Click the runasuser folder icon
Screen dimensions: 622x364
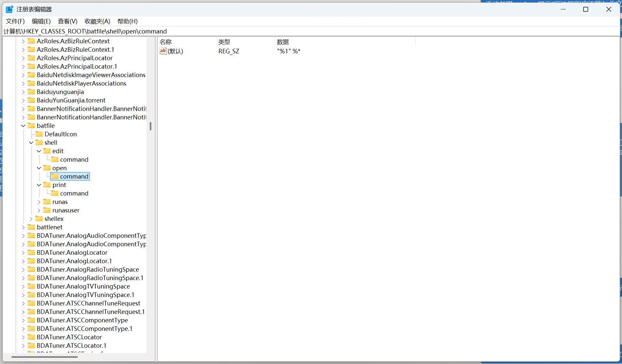[x=47, y=210]
